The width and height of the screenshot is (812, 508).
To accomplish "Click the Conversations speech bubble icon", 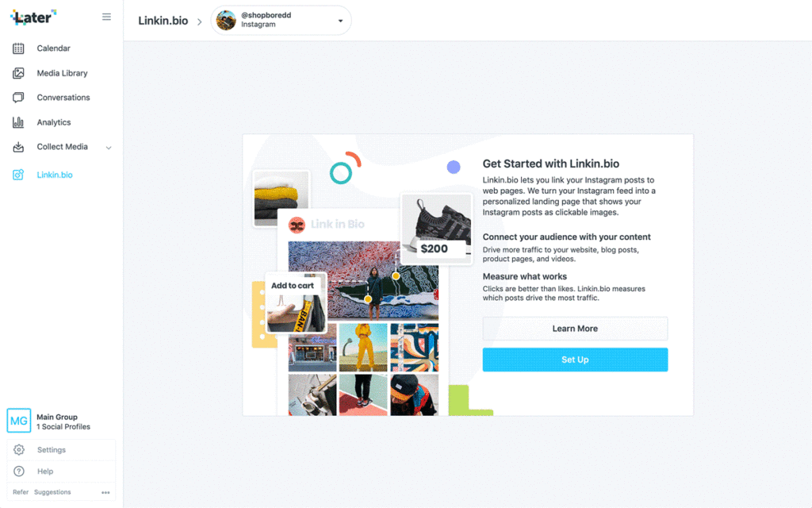I will [x=18, y=98].
